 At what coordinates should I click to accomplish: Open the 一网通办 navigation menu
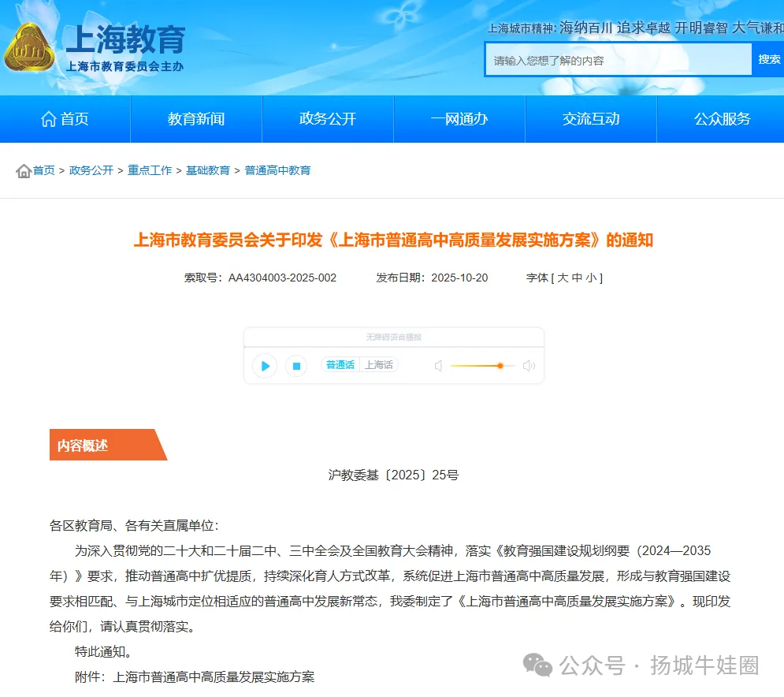(459, 118)
